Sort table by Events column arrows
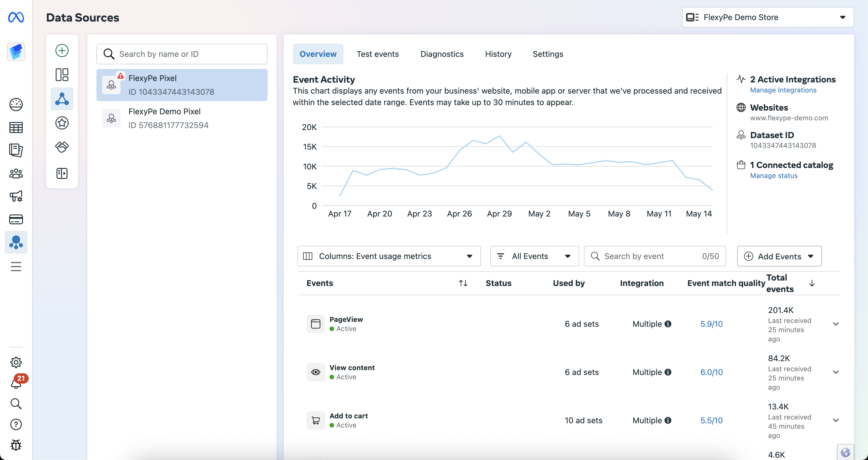Screen dimensions: 868x460 [x=463, y=283]
